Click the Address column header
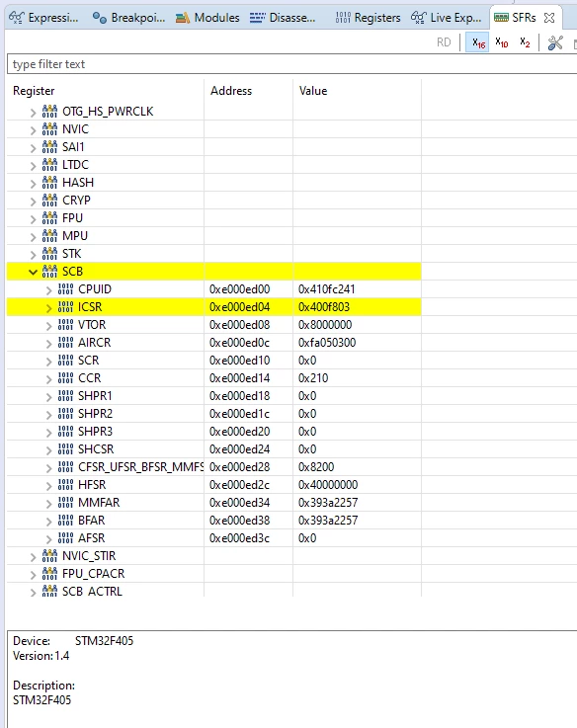Image resolution: width=577 pixels, height=728 pixels. click(231, 91)
